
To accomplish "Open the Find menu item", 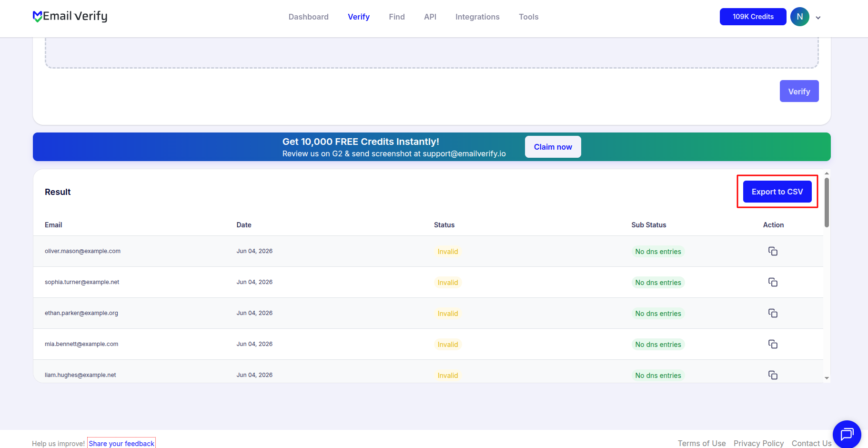I will pos(397,17).
